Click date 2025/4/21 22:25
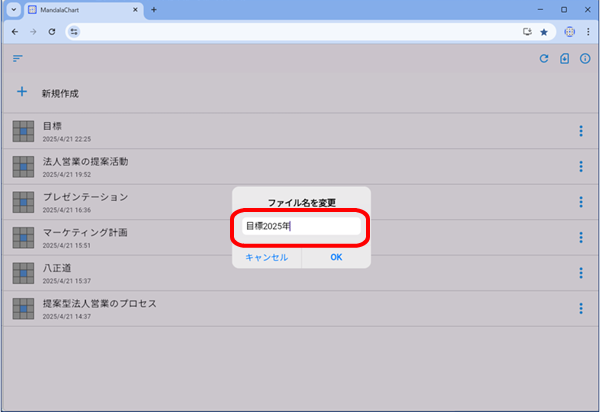Screen dimensions: 600x412 click(x=67, y=139)
